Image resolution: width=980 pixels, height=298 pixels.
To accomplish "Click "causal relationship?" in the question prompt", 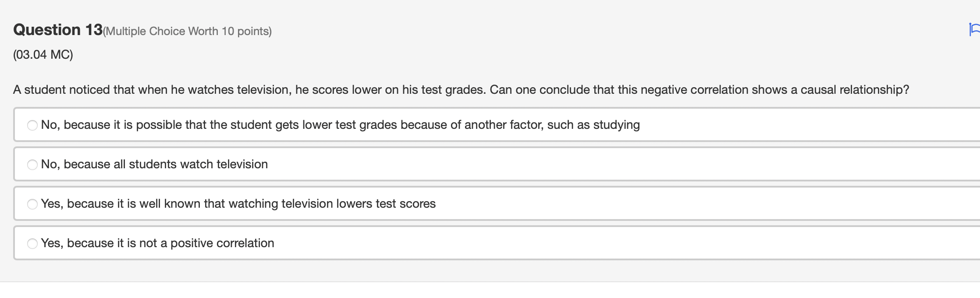I will (x=855, y=90).
